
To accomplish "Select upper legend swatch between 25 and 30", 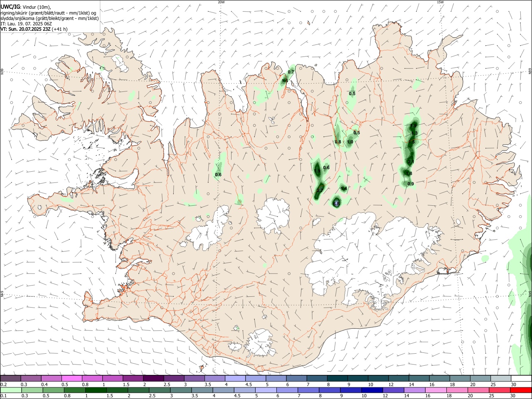I will click(501, 379).
